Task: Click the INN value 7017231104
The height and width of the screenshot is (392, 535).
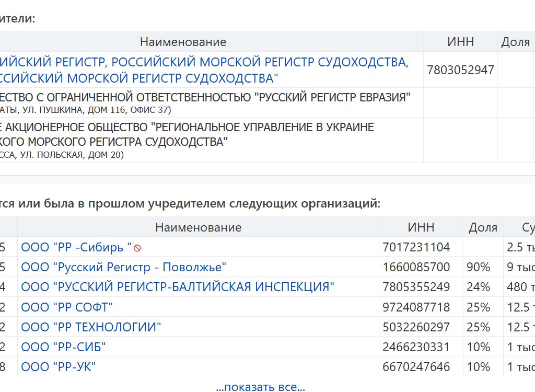Action: [416, 247]
